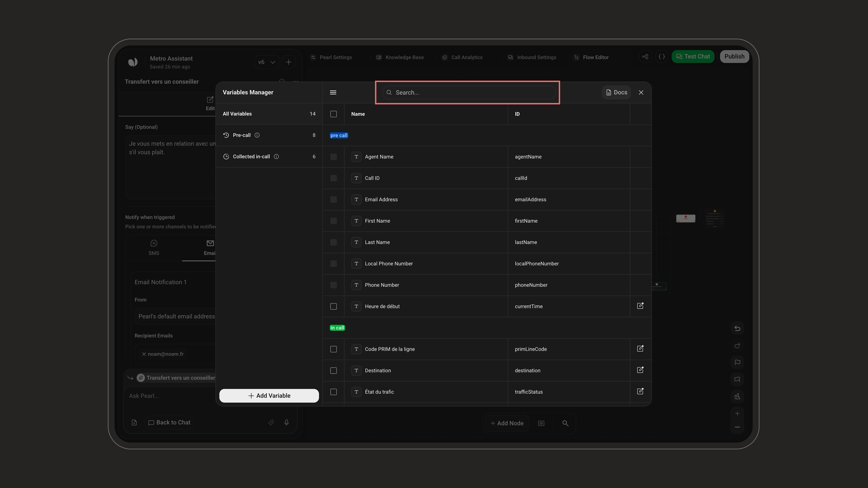Click the attach document icon in chat
868x488 pixels.
click(x=134, y=422)
